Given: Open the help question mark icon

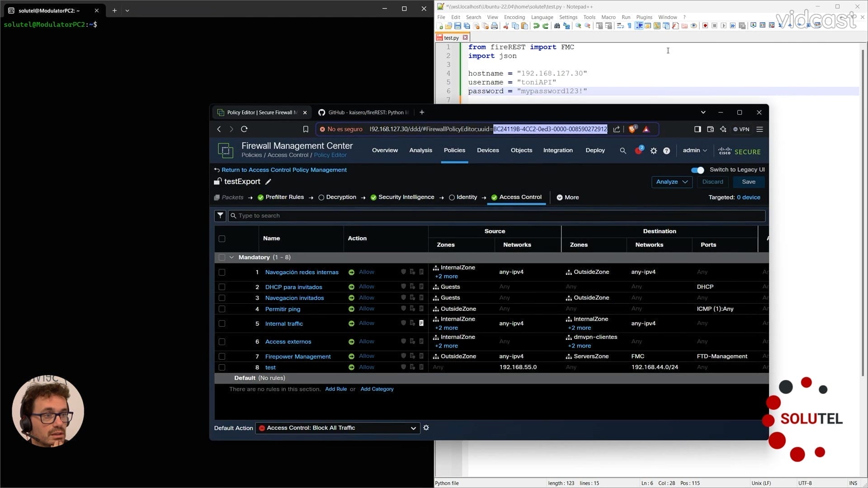Looking at the screenshot, I should [x=666, y=151].
